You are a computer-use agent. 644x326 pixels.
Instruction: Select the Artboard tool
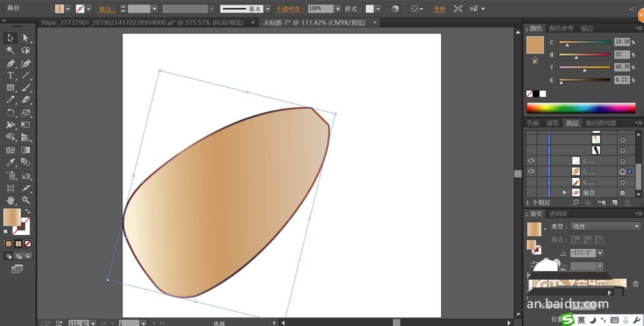(x=10, y=188)
